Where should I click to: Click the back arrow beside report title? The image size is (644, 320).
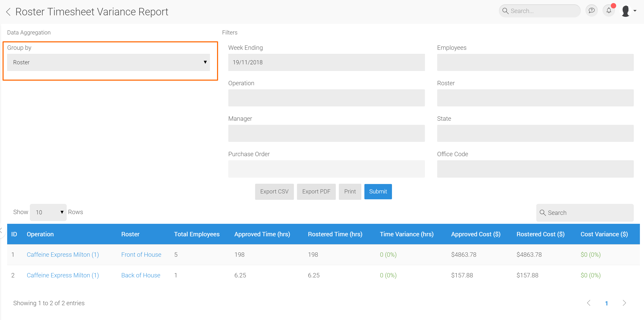pyautogui.click(x=8, y=12)
